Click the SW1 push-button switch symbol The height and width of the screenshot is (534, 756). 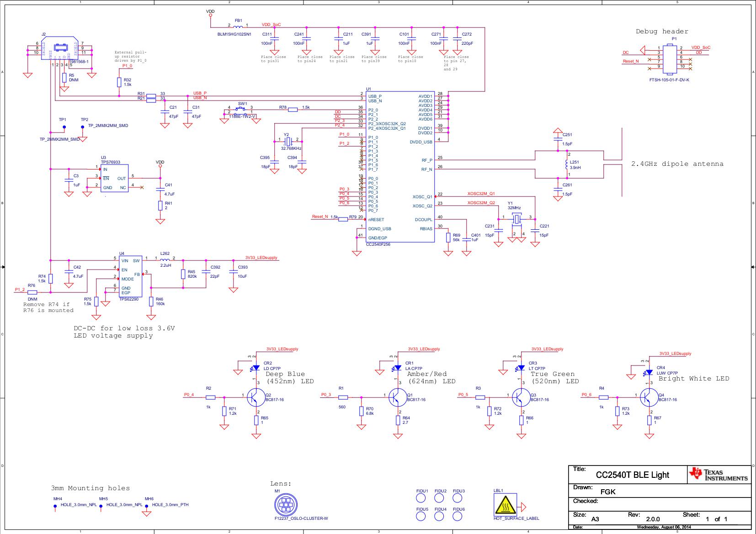pyautogui.click(x=240, y=110)
